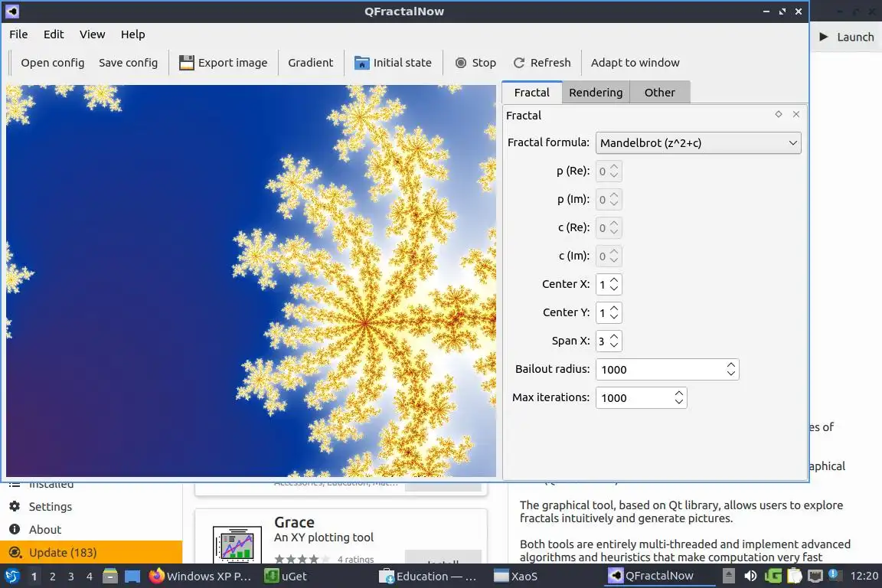Click the Launch play icon in background window

pyautogui.click(x=824, y=37)
